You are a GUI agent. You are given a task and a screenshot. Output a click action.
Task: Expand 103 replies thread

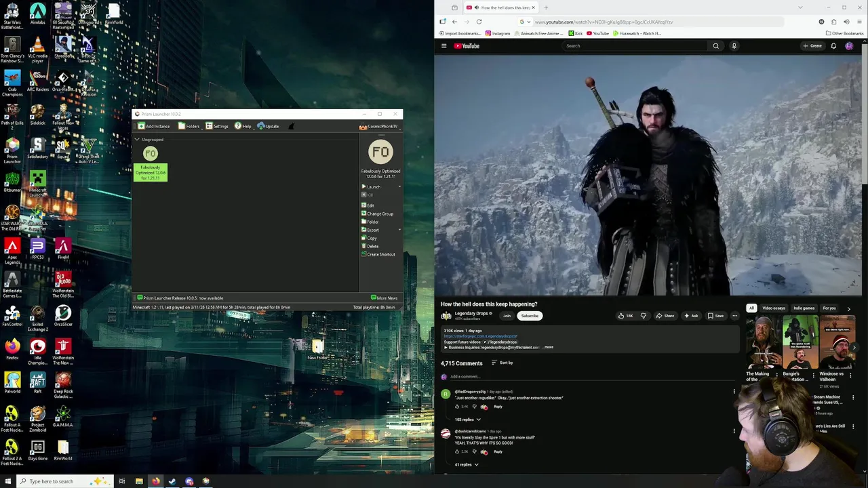(x=467, y=420)
